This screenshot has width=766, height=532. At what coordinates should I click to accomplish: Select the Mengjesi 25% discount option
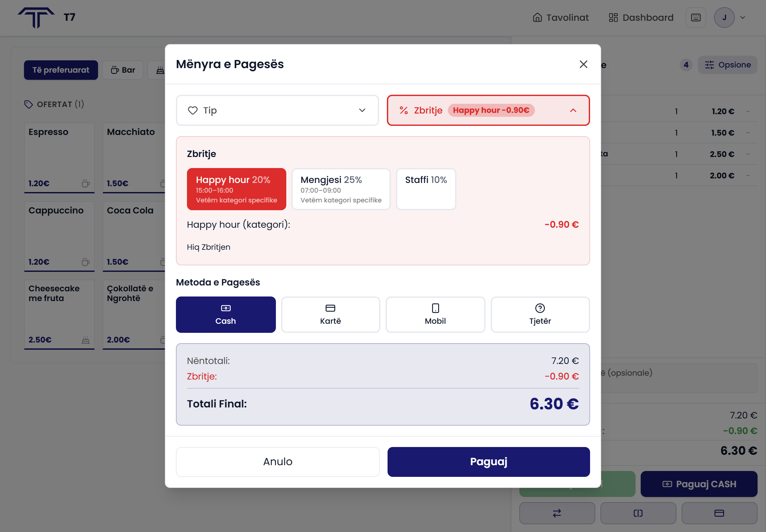341,189
